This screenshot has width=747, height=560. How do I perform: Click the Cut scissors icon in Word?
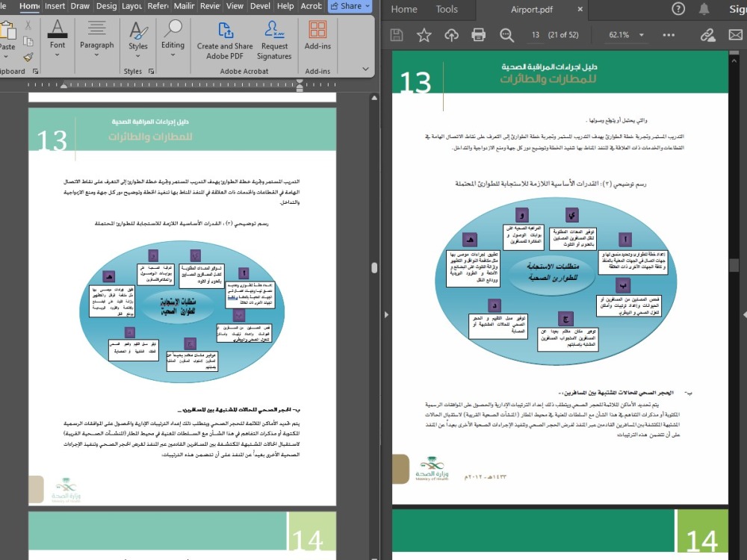click(28, 25)
